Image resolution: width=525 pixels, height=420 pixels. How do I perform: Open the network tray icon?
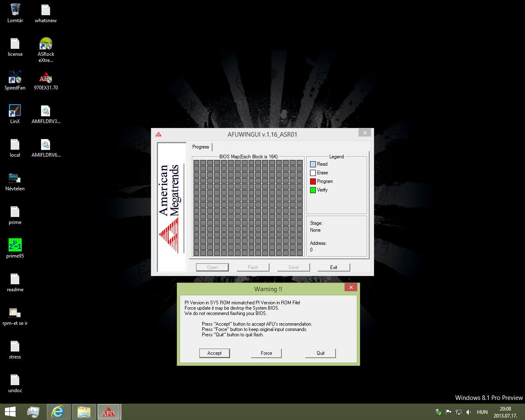pos(458,412)
